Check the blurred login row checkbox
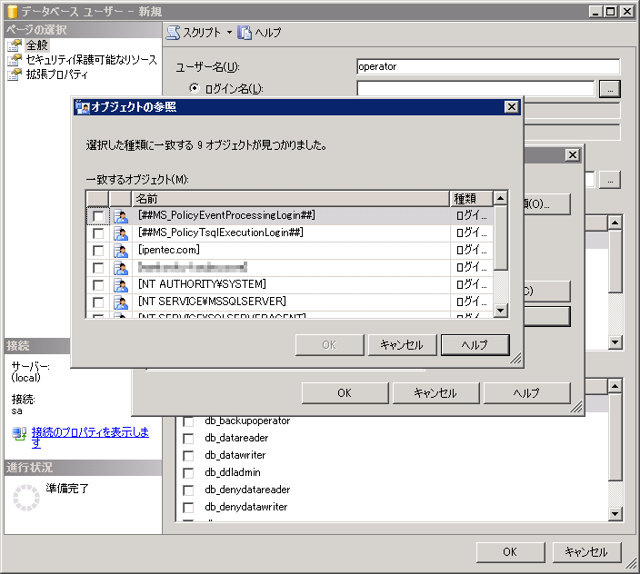The height and width of the screenshot is (574, 640). tap(98, 268)
